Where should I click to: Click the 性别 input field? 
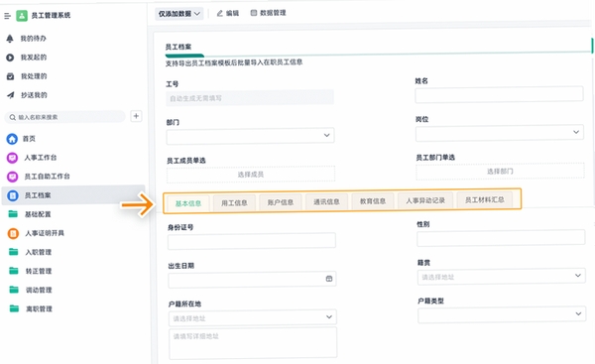point(501,238)
